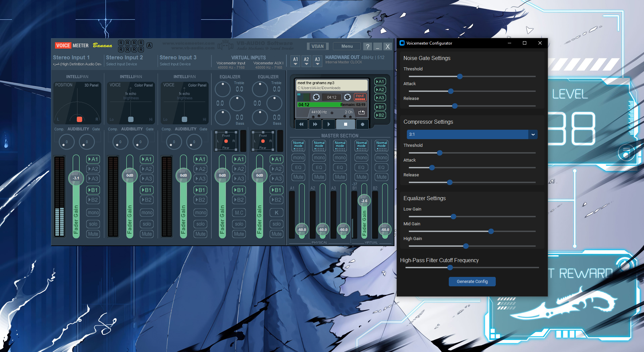Expand the A1 hardware output device dropdown
This screenshot has height=352, width=644.
click(296, 61)
